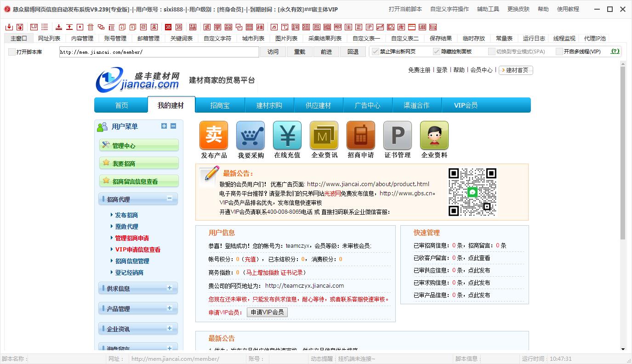The width and height of the screenshot is (632, 364).
Task: Open 管理中心 sidebar button
Action: pos(139,145)
